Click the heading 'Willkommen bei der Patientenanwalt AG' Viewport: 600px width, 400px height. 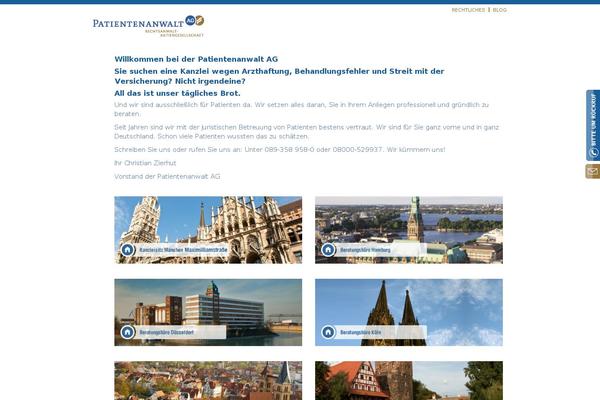(196, 59)
